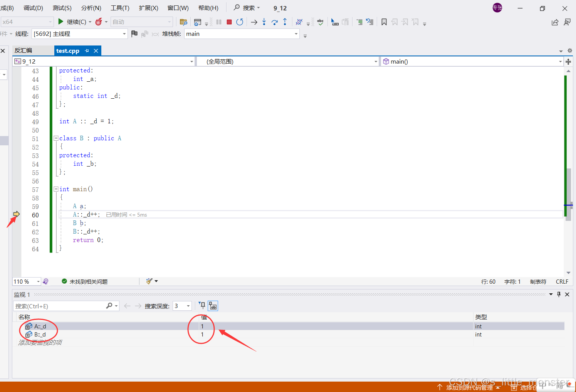Click 添加到源代码管理 in status bar
The height and width of the screenshot is (392, 576).
469,387
